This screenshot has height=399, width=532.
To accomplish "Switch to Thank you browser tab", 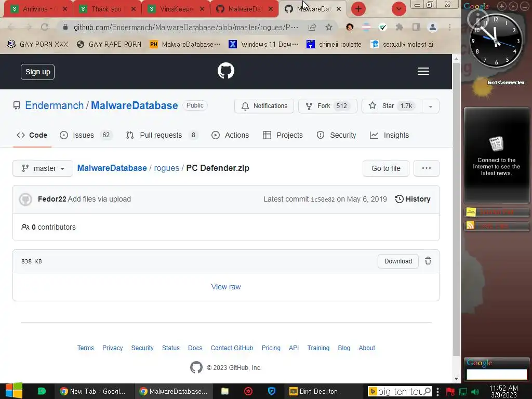I will [x=107, y=9].
